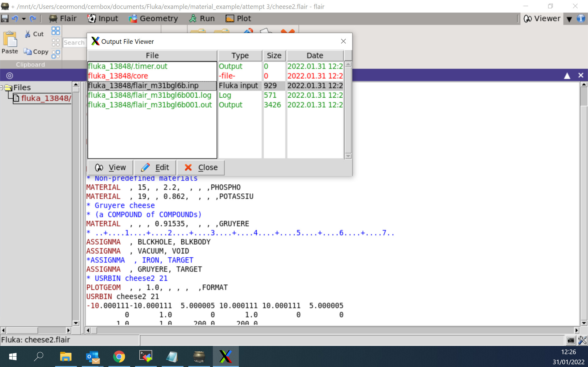588x367 pixels.
Task: Redo the last undone action
Action: pos(33,19)
